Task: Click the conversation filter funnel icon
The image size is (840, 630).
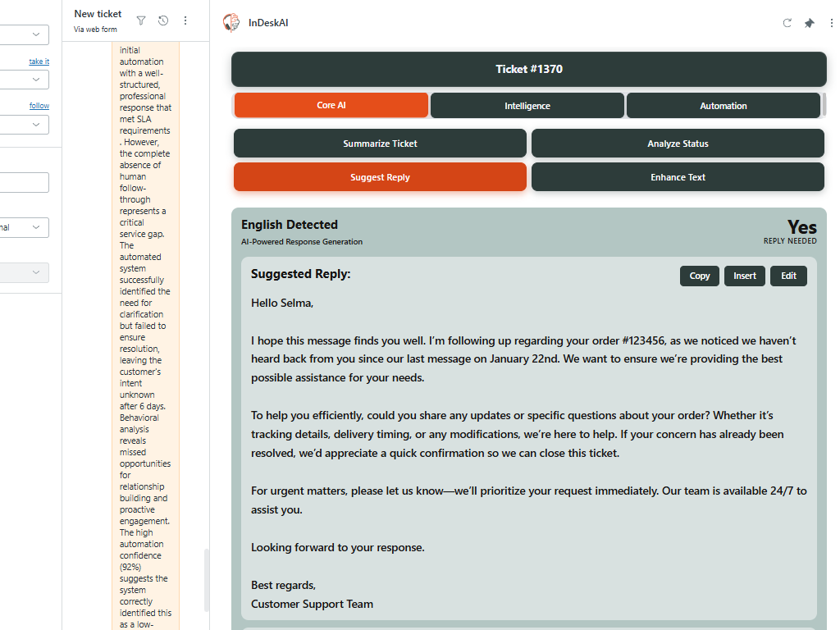Action: click(141, 21)
